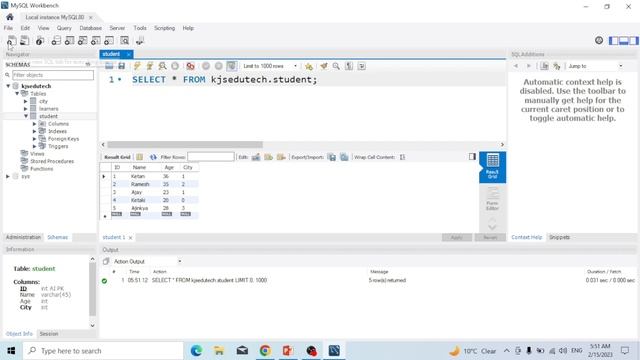Open the Limit to 1000 rows dropdown
Screen dimensions: 640x360
[x=270, y=66]
